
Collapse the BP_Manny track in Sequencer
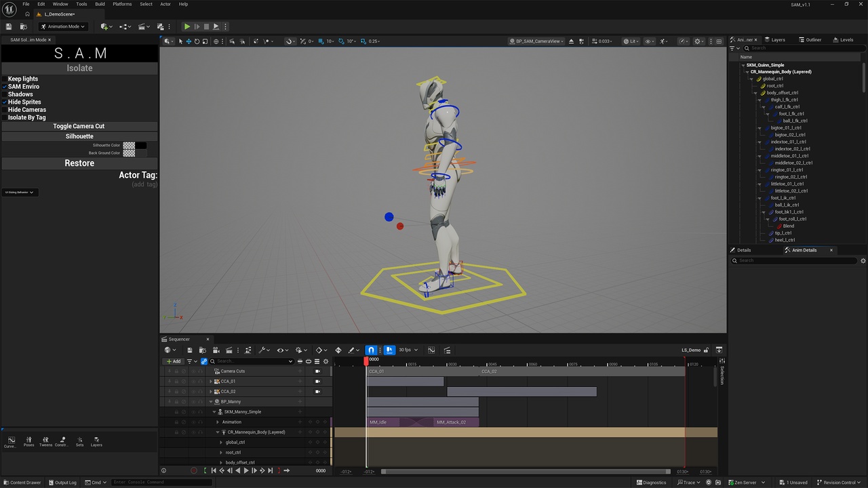[210, 402]
